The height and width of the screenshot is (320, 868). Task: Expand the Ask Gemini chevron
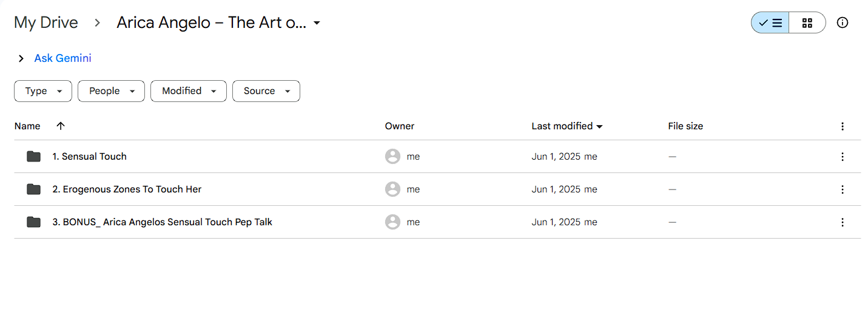point(21,58)
